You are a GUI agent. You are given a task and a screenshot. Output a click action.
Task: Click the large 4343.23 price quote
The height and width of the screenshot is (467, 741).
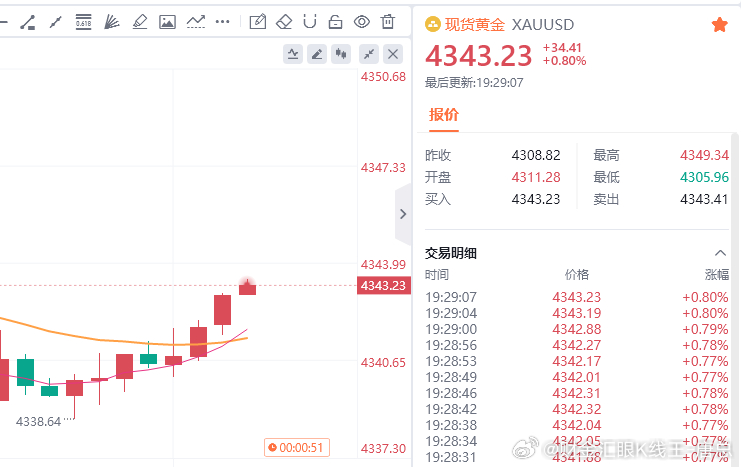coord(479,56)
